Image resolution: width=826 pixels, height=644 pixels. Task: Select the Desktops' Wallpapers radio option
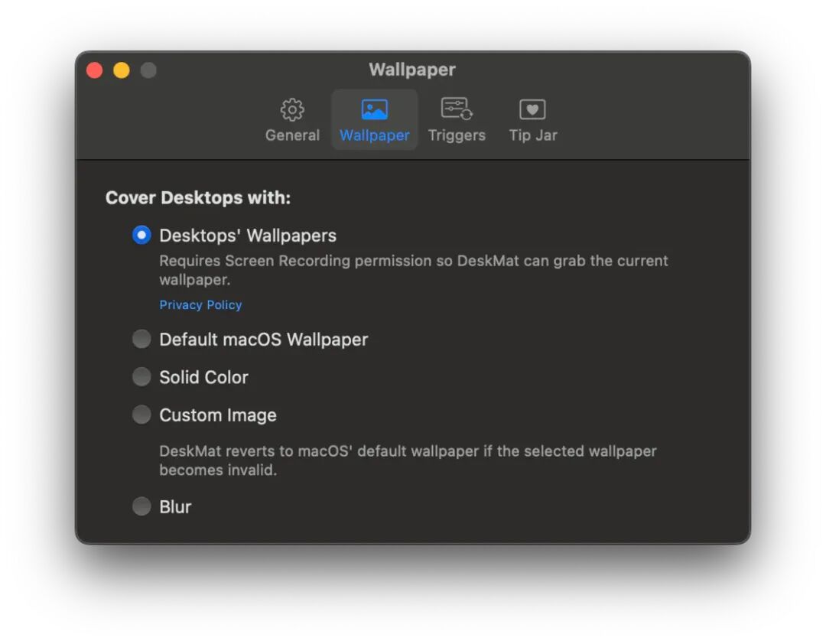click(141, 235)
